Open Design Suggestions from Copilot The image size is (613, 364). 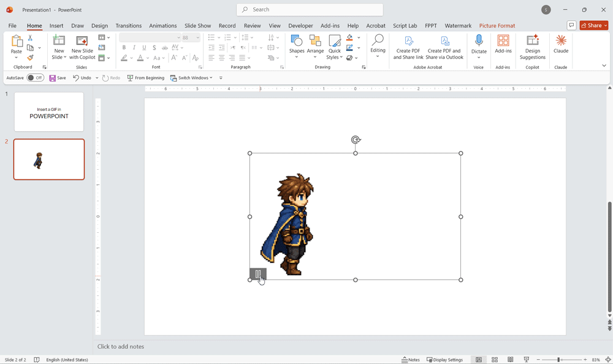[x=533, y=47]
